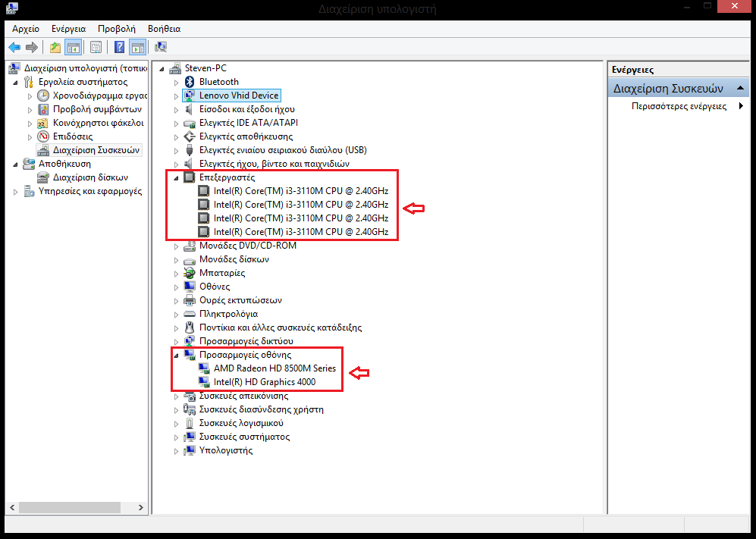Select Προβολή συμβάντων in left tree

(x=97, y=109)
